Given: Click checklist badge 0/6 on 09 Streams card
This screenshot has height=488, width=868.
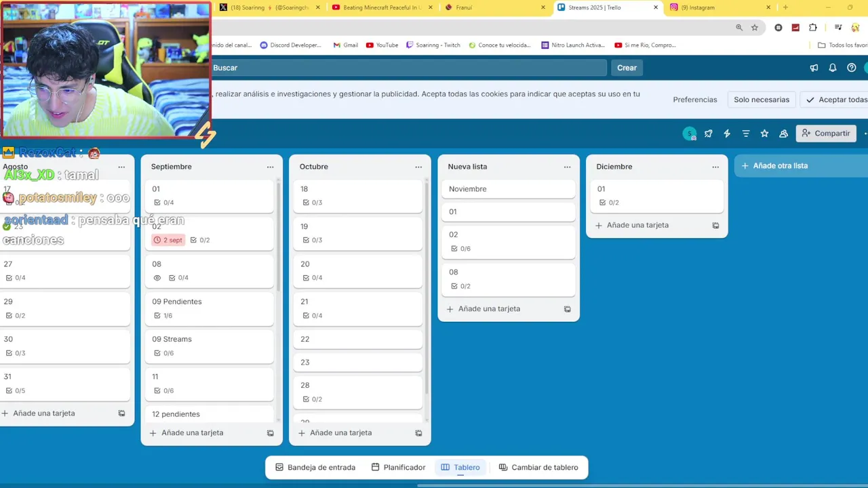Looking at the screenshot, I should [163, 353].
